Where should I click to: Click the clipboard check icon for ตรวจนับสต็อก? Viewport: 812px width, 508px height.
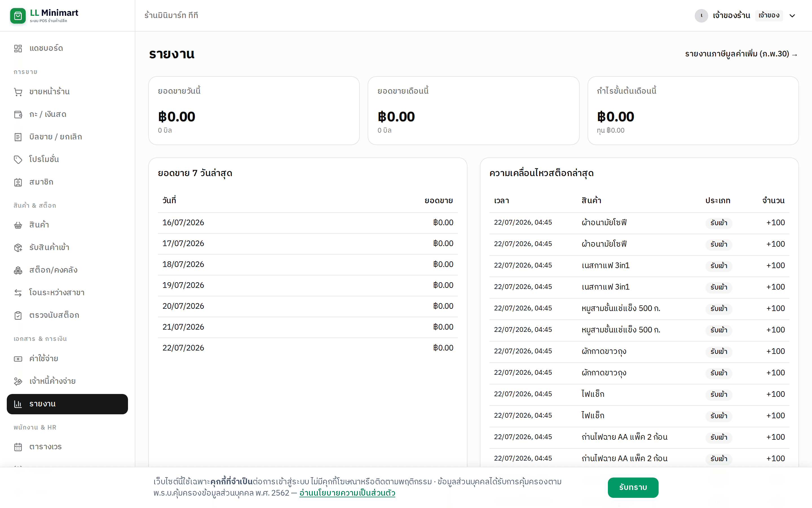tap(18, 316)
